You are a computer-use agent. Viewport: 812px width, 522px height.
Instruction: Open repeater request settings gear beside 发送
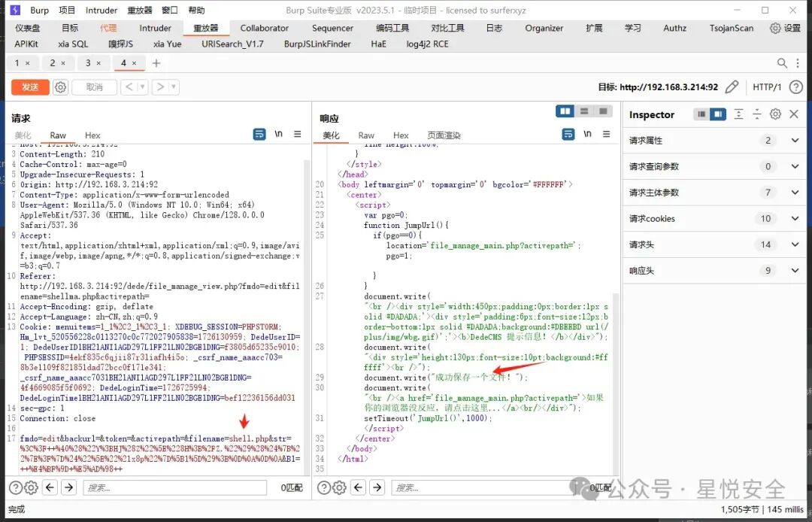pyautogui.click(x=61, y=87)
